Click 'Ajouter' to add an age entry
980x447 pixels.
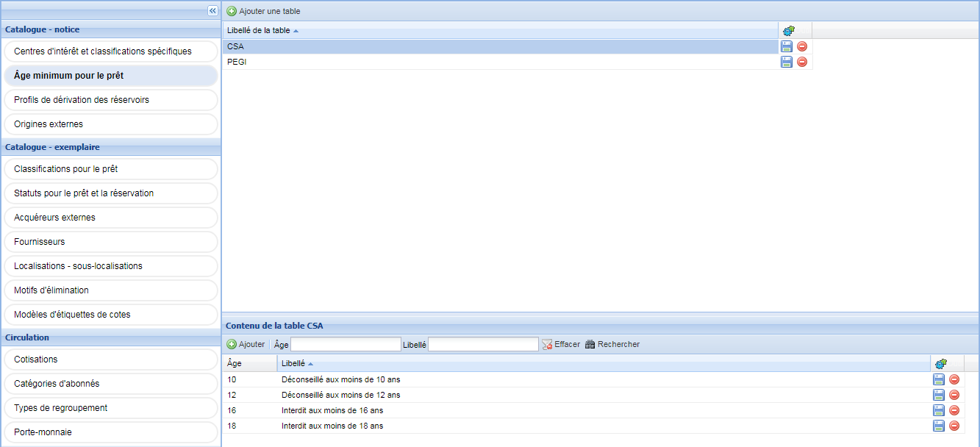(x=246, y=344)
